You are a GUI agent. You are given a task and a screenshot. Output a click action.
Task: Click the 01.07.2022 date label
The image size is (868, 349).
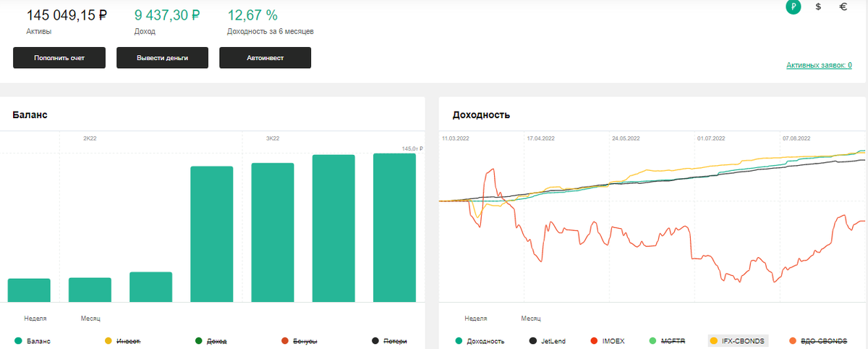point(712,138)
